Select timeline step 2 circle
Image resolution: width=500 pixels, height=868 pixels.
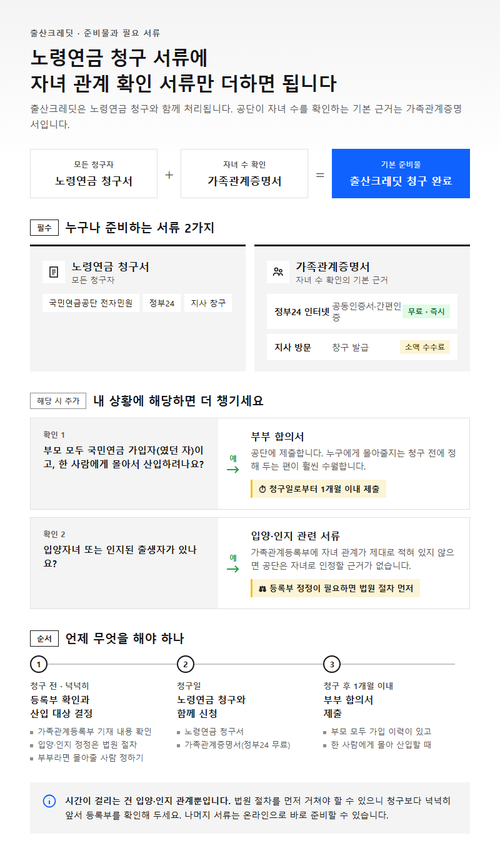click(x=186, y=664)
